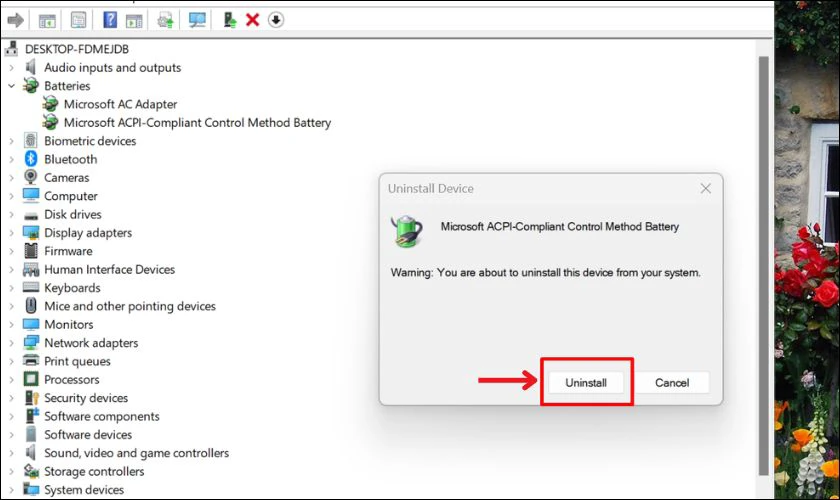The height and width of the screenshot is (500, 840).
Task: Click the Mice and other pointing devices icon
Action: coord(31,305)
